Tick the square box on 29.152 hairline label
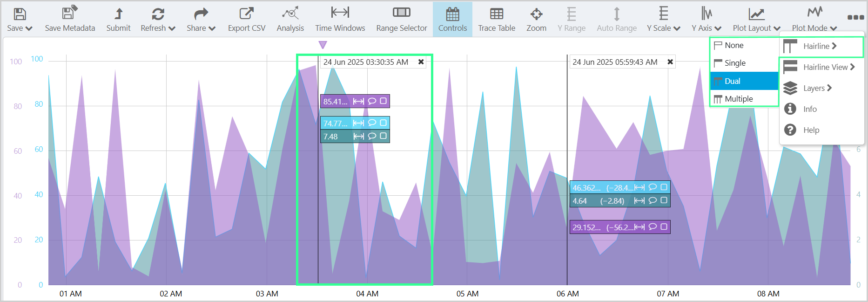Screen dimensions: 868x302 click(x=664, y=227)
